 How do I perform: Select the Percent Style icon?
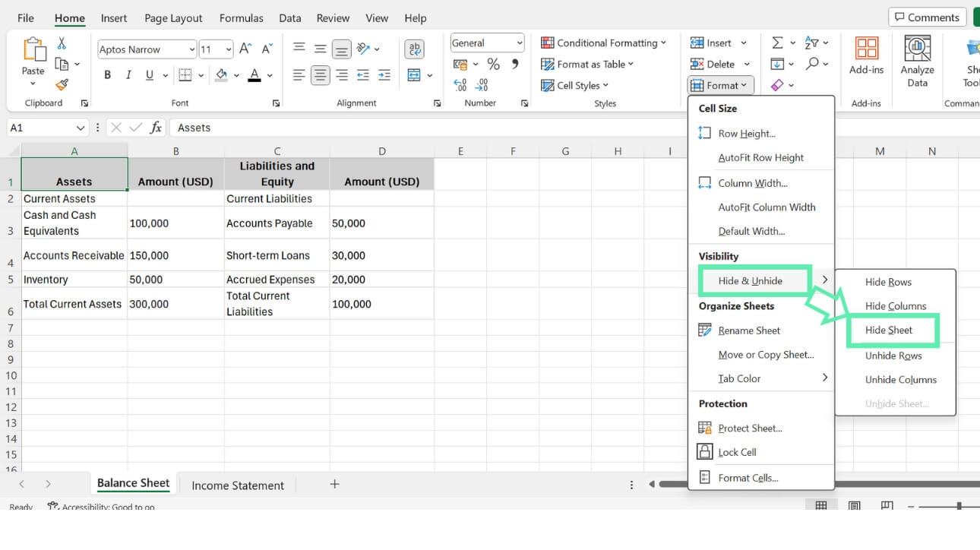pos(492,65)
